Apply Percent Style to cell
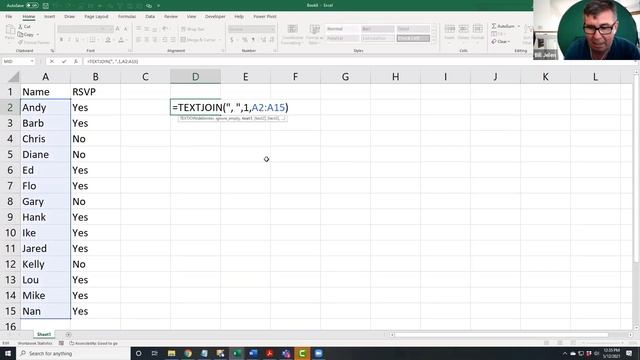 tap(244, 40)
